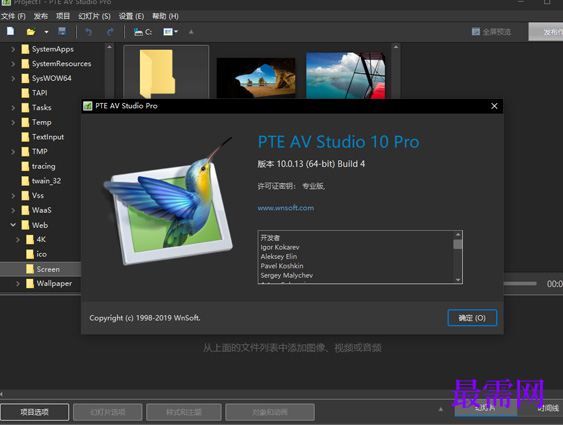The image size is (563, 425).
Task: Open the 发布 menu
Action: click(x=41, y=16)
